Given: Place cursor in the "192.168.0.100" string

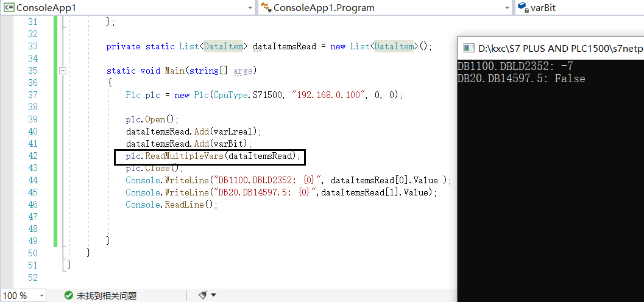Looking at the screenshot, I should [x=328, y=95].
